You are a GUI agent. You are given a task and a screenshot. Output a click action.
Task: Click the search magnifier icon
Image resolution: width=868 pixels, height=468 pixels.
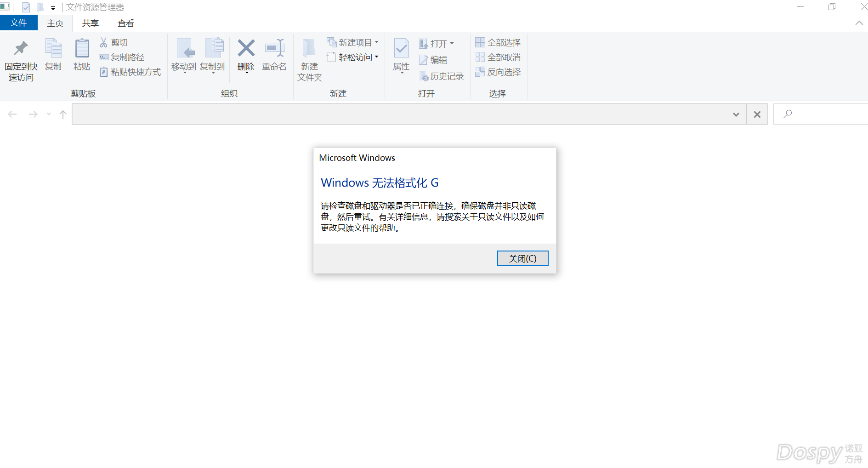(x=788, y=114)
